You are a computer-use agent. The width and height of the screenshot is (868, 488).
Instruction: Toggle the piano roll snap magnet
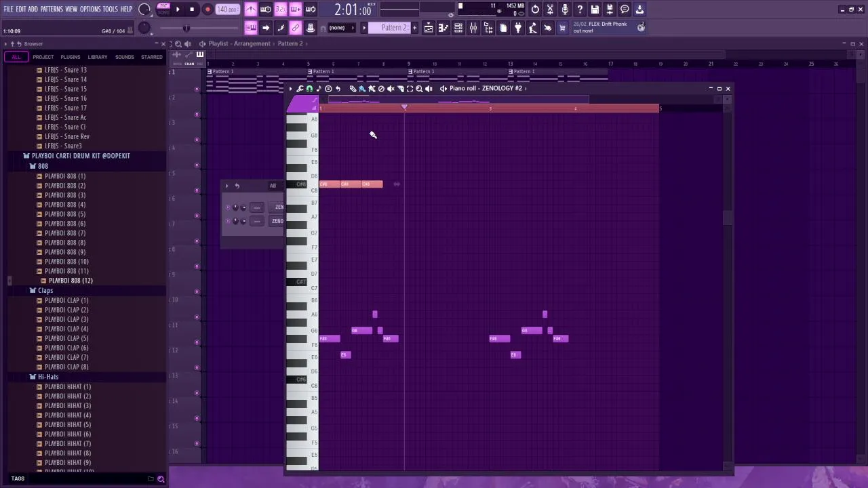click(309, 89)
